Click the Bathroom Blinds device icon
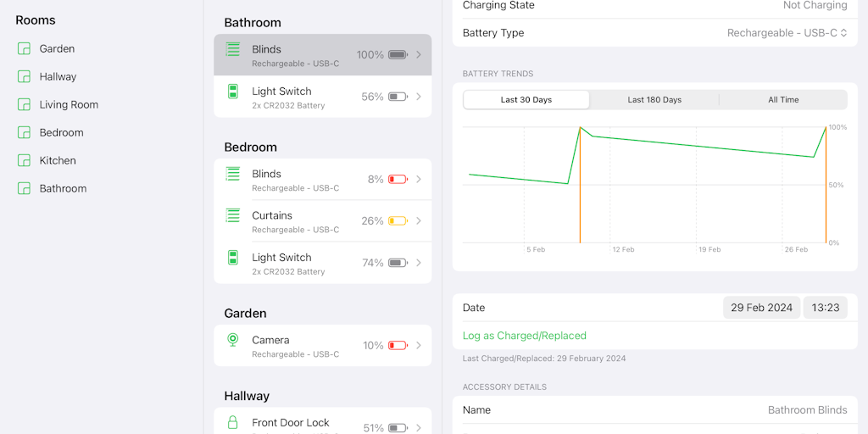This screenshot has width=868, height=434. 233,49
